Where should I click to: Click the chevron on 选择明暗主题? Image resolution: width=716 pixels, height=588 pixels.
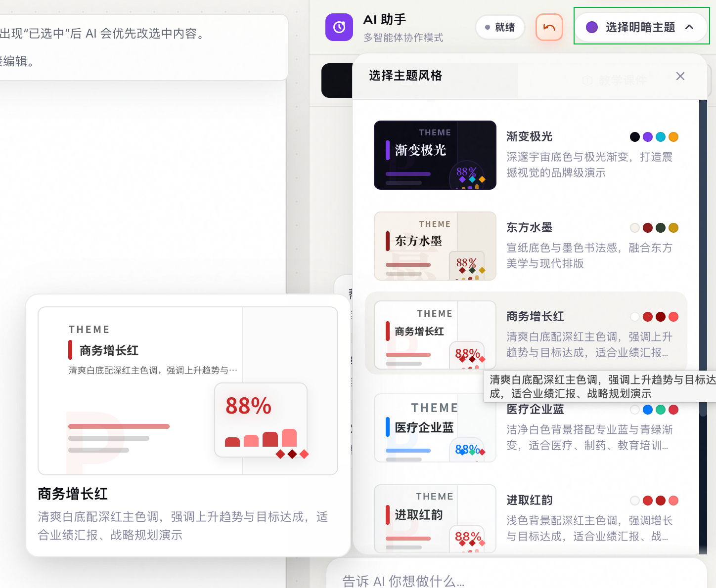tap(689, 27)
